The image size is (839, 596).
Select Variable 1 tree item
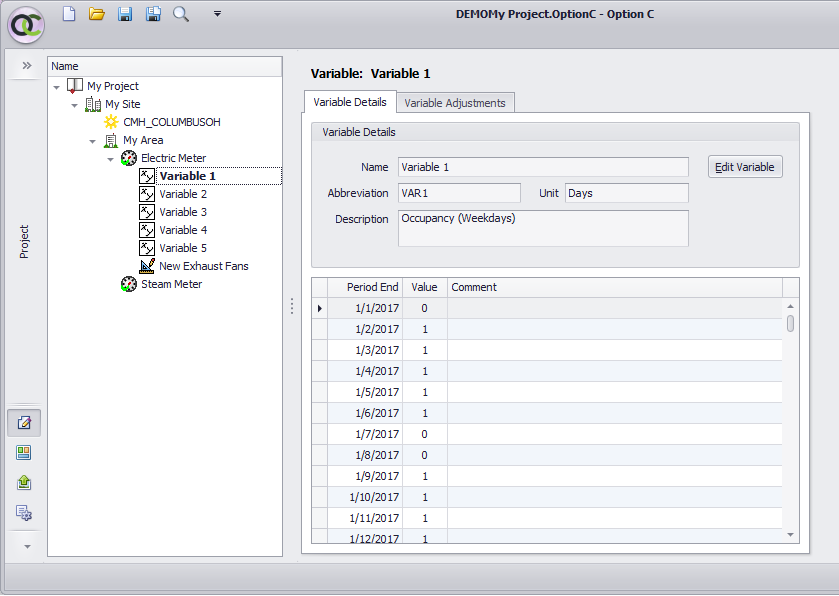click(187, 176)
